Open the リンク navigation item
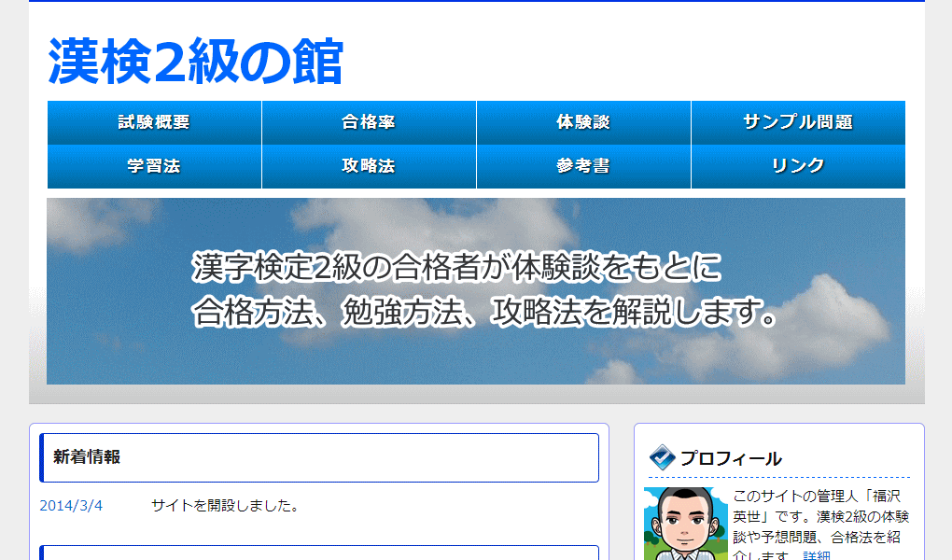Viewport: 952px width, 560px height. click(798, 165)
